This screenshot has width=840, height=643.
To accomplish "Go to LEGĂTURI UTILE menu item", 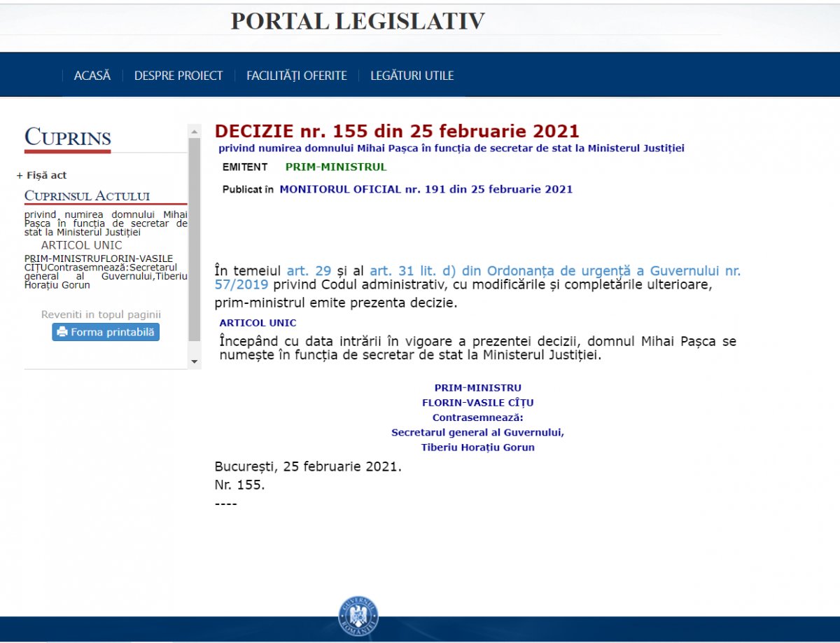I will click(x=412, y=76).
